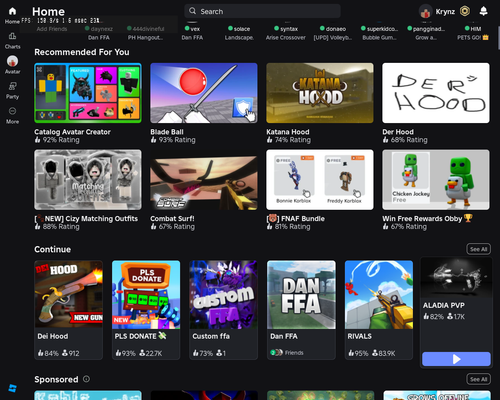Click the page vertical scrollbar
This screenshot has height=400, width=500.
point(499,38)
